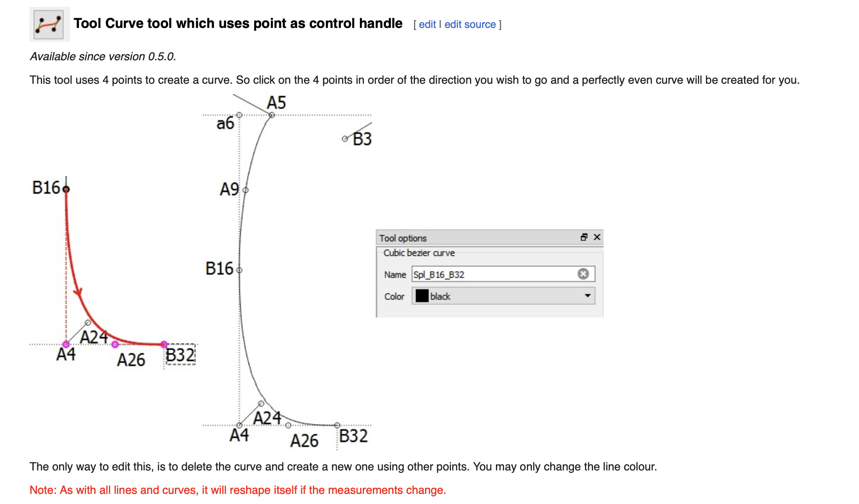
Task: Clear the Name field with the X icon
Action: [x=583, y=274]
